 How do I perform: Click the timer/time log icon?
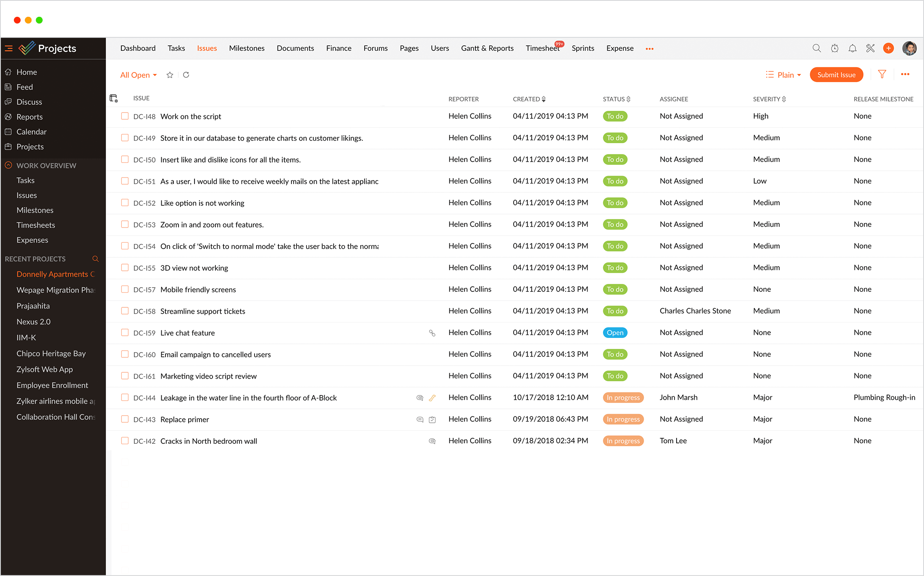click(835, 48)
